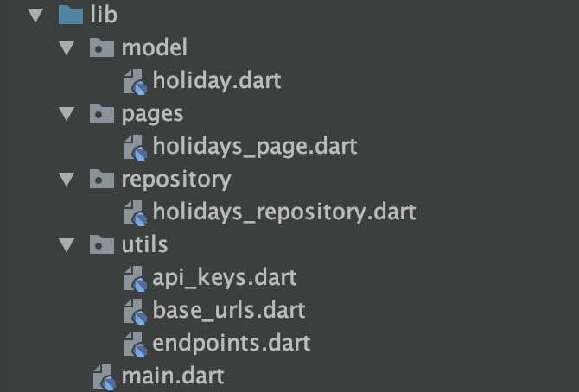Viewport: 579px width, 392px height.
Task: Click the Dart file icon beside endpoints.dart
Action: pos(136,345)
